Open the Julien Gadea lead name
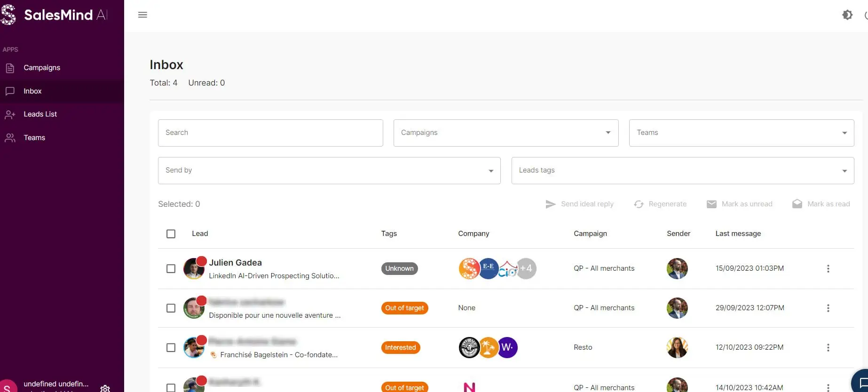The width and height of the screenshot is (868, 392). click(x=236, y=263)
